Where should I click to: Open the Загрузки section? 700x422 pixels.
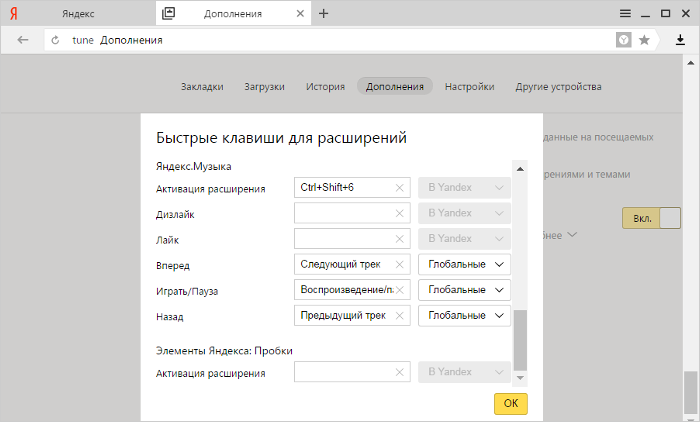click(264, 87)
